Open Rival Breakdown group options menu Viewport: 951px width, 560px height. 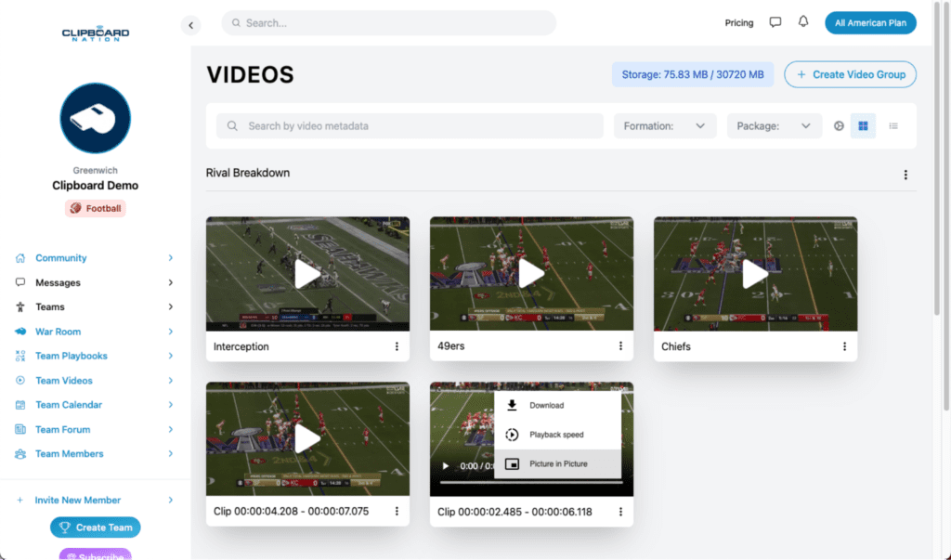point(905,175)
